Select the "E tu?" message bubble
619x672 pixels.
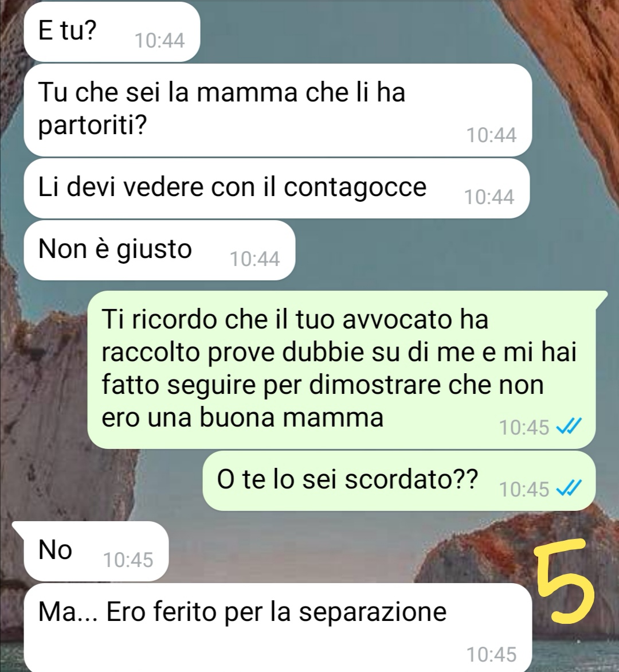(x=112, y=32)
